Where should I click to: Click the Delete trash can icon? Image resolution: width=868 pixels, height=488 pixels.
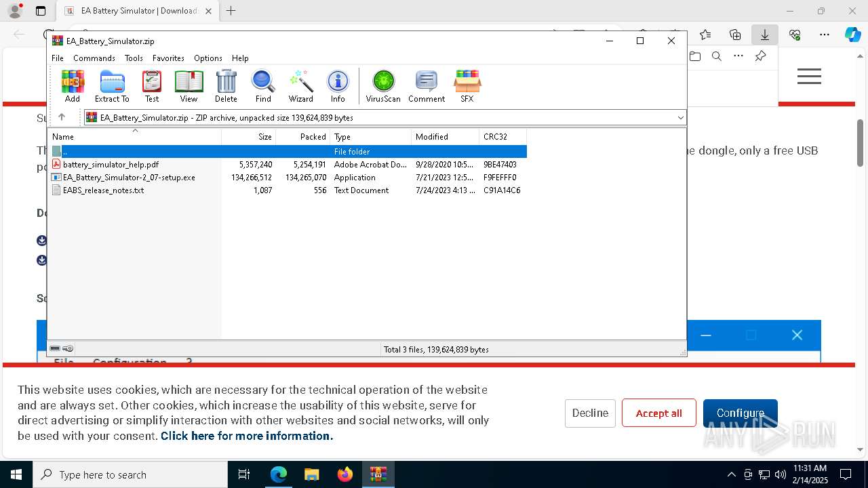226,86
